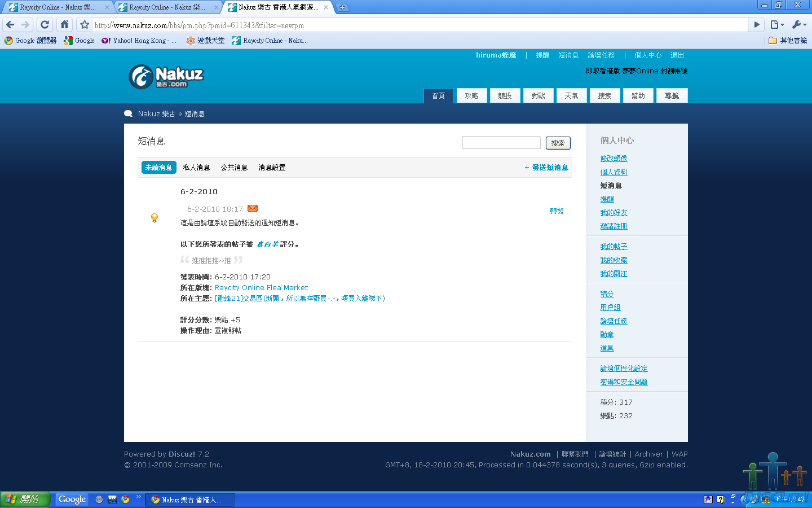Bookmark this page with the star icon

coord(85,25)
